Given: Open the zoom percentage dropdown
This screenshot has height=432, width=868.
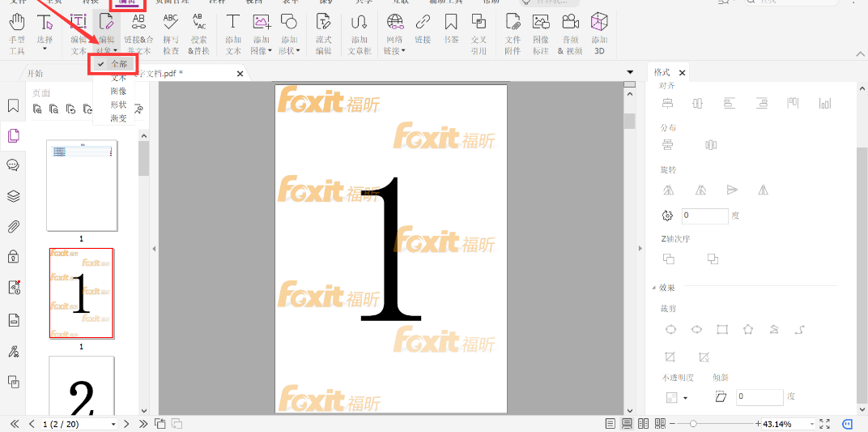Looking at the screenshot, I should (x=811, y=424).
